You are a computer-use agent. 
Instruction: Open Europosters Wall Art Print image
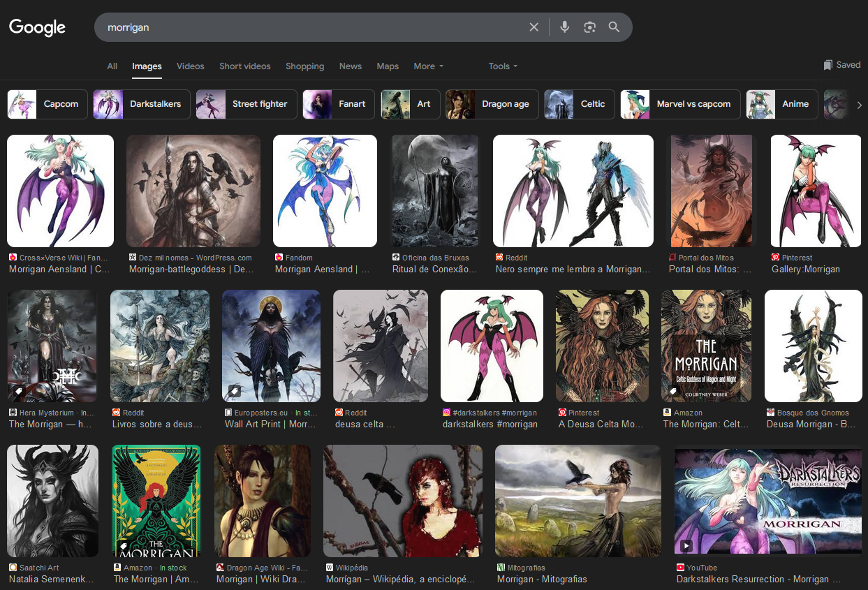[271, 346]
